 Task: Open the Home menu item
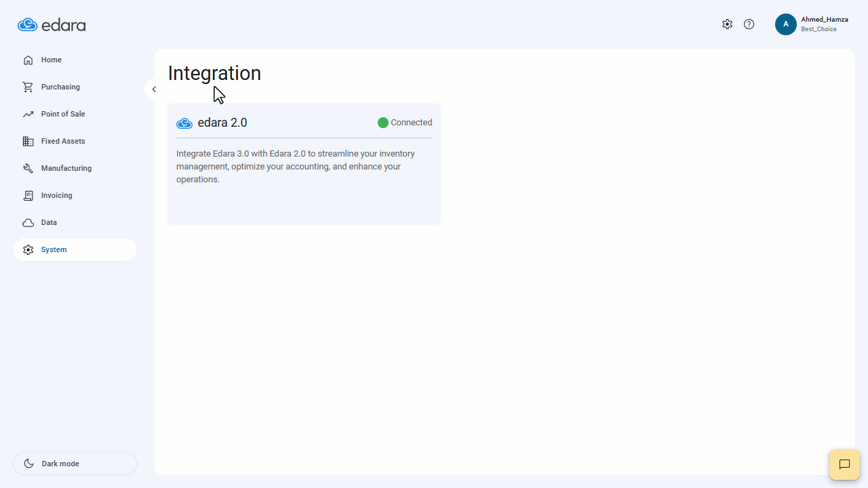click(75, 60)
